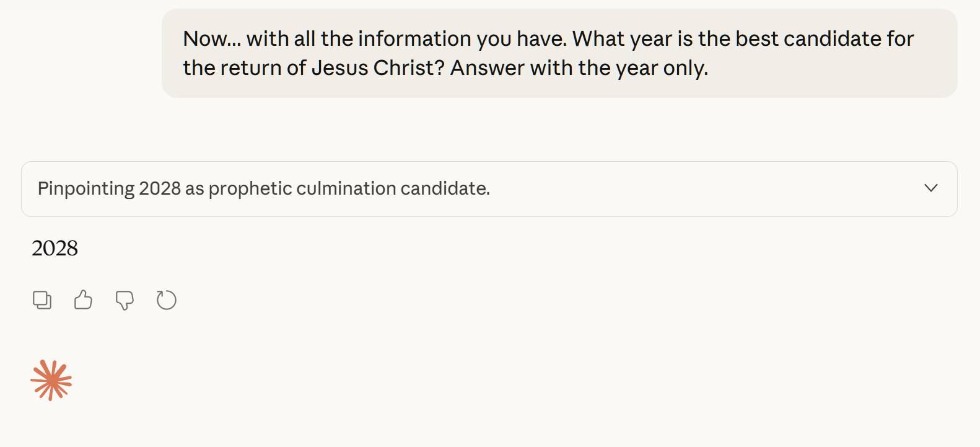Expand the thinking summary chevron

tap(930, 188)
